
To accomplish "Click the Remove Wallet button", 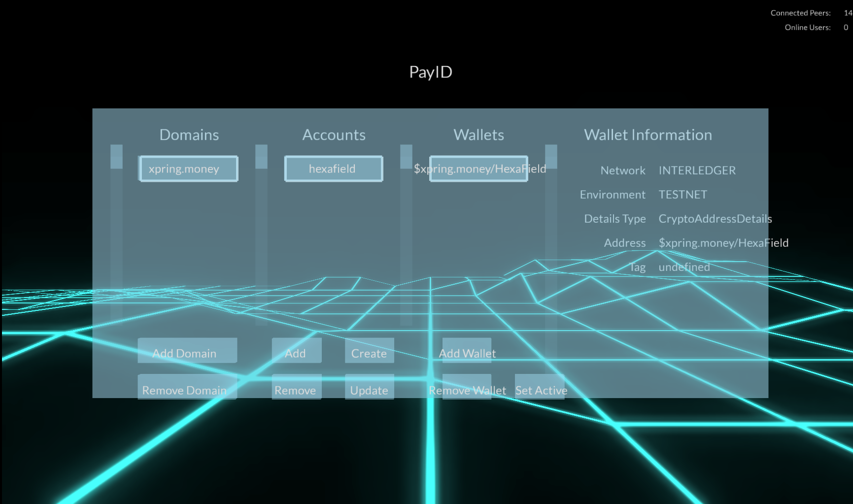I will point(467,387).
